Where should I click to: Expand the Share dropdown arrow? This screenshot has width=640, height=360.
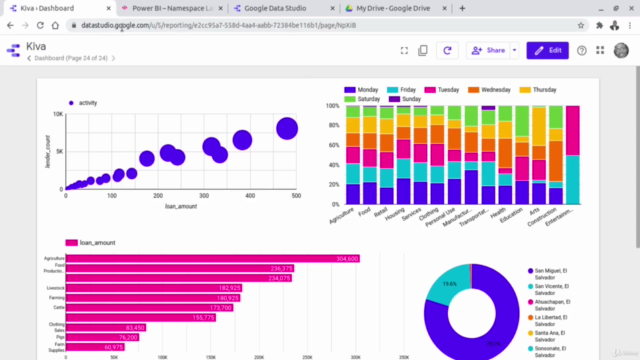514,51
